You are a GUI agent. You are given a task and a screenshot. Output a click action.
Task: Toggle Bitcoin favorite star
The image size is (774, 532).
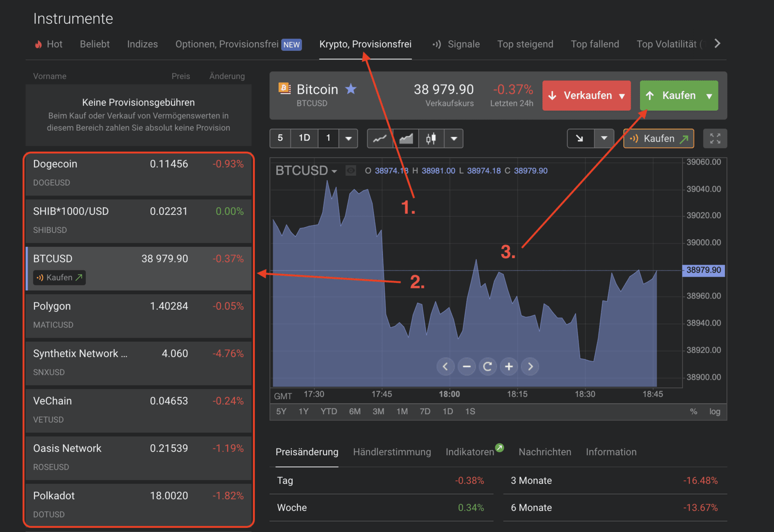tap(351, 89)
